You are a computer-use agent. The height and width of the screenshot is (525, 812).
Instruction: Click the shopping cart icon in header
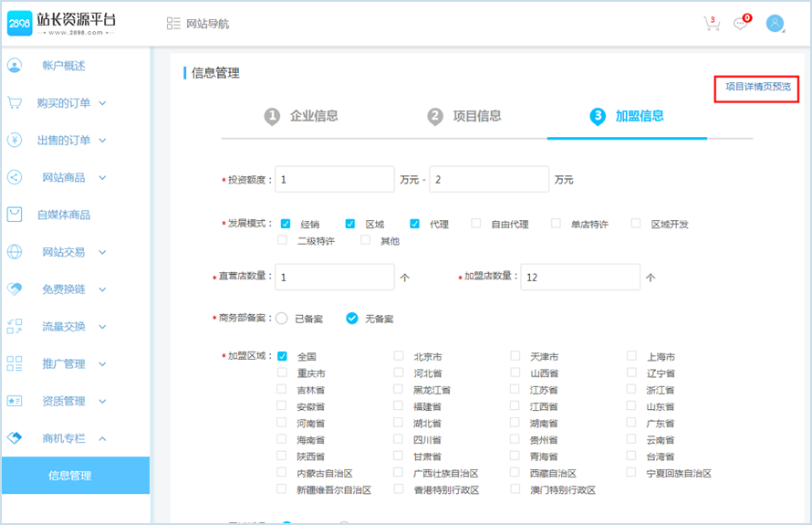click(712, 24)
